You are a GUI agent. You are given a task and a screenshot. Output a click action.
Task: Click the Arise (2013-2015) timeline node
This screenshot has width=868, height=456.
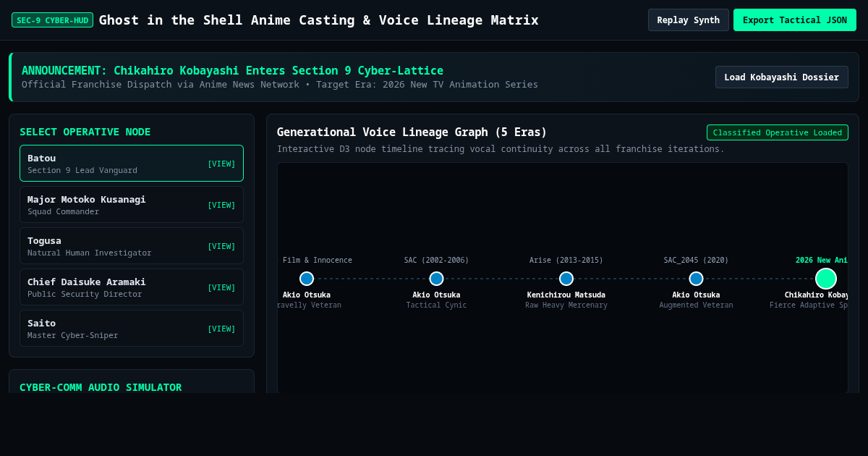pos(566,279)
